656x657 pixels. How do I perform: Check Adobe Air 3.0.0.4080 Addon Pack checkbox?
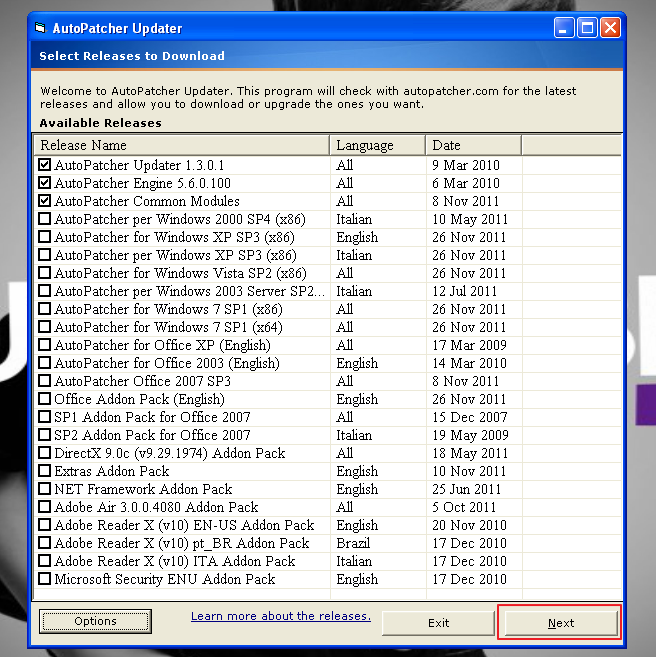pyautogui.click(x=44, y=507)
